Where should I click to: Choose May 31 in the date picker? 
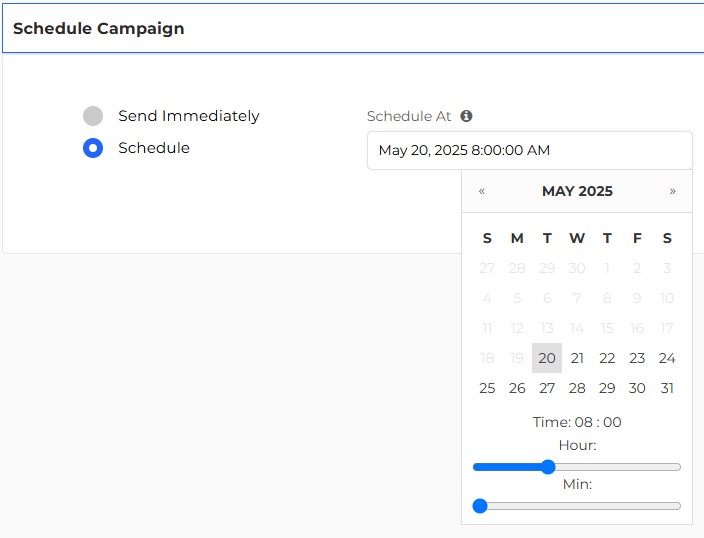pos(667,388)
